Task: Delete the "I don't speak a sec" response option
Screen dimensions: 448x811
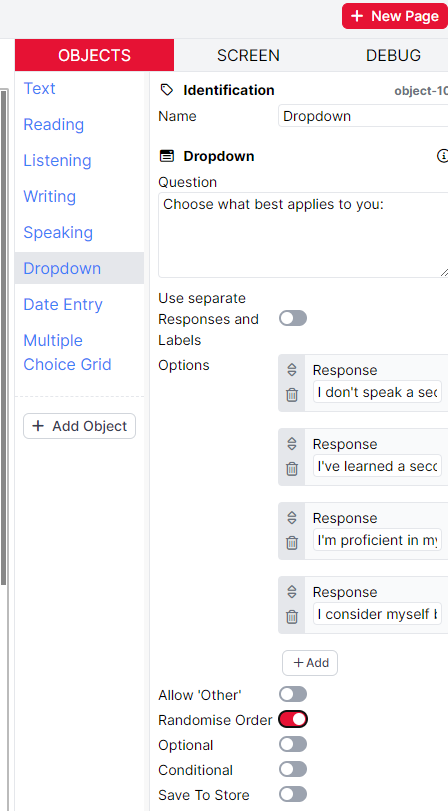Action: 292,395
